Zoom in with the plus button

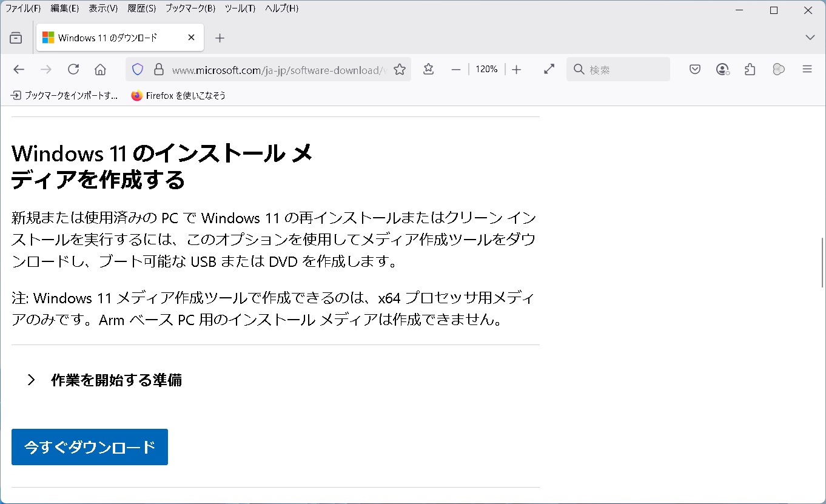[x=516, y=69]
